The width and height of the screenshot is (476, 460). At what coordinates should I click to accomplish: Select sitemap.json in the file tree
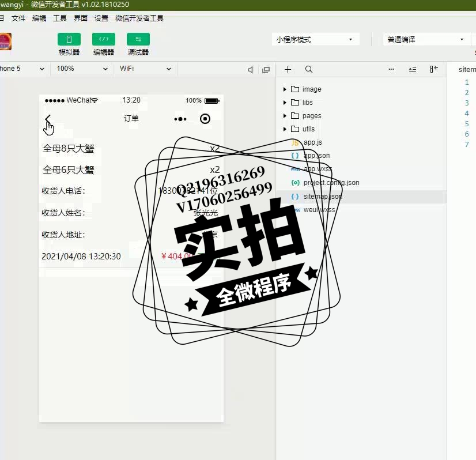(361, 197)
